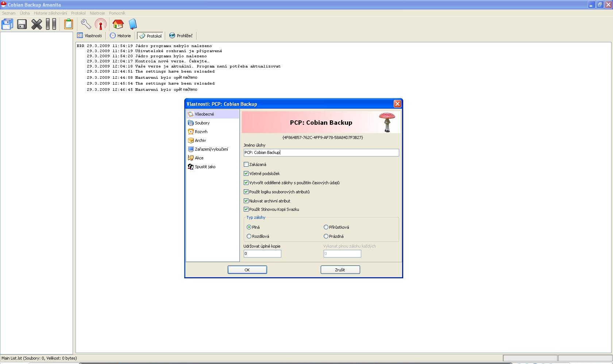Screen dimensions: 613x364
Task: Click the Udržovat úplné kopie field
Action: (x=262, y=253)
